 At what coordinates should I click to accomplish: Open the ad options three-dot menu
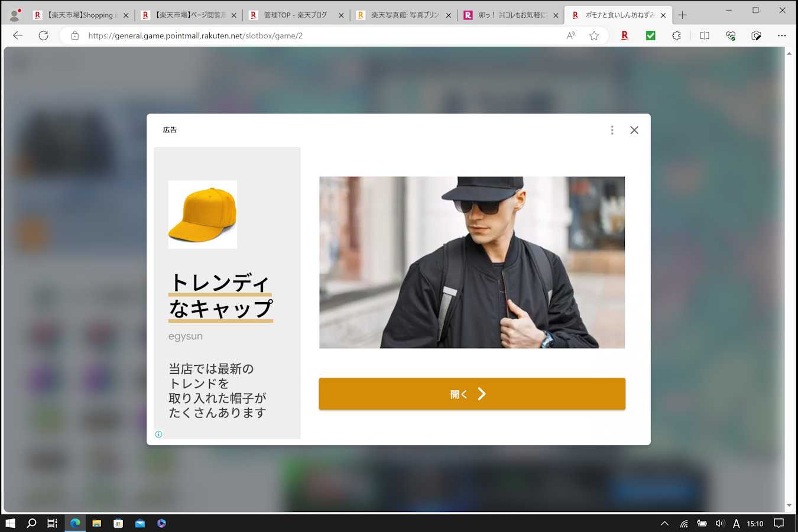[x=612, y=130]
